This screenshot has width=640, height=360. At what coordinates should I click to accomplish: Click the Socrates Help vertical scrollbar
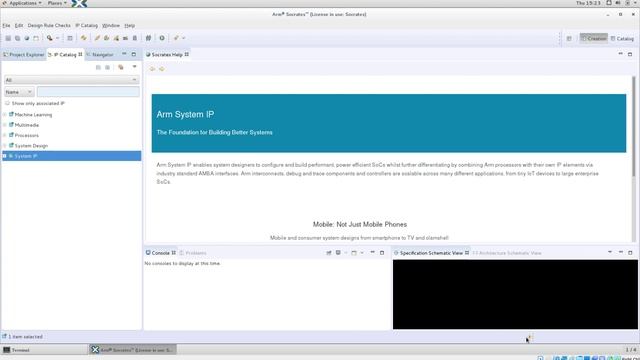[634, 127]
